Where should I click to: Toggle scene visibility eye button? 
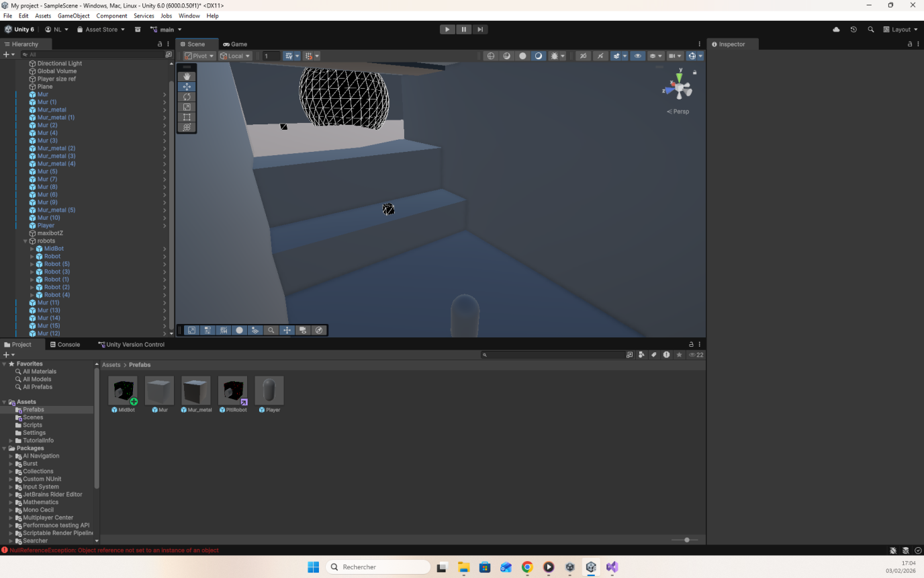coord(638,56)
